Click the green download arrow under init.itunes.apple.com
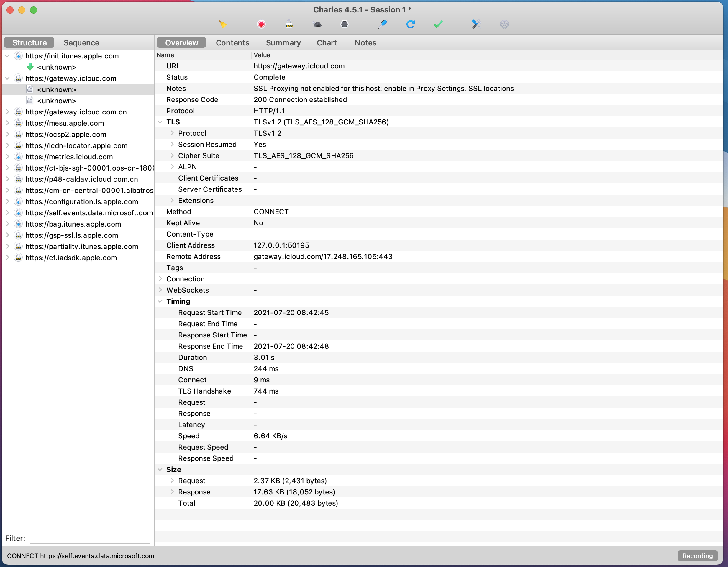This screenshot has height=567, width=728. (30, 67)
